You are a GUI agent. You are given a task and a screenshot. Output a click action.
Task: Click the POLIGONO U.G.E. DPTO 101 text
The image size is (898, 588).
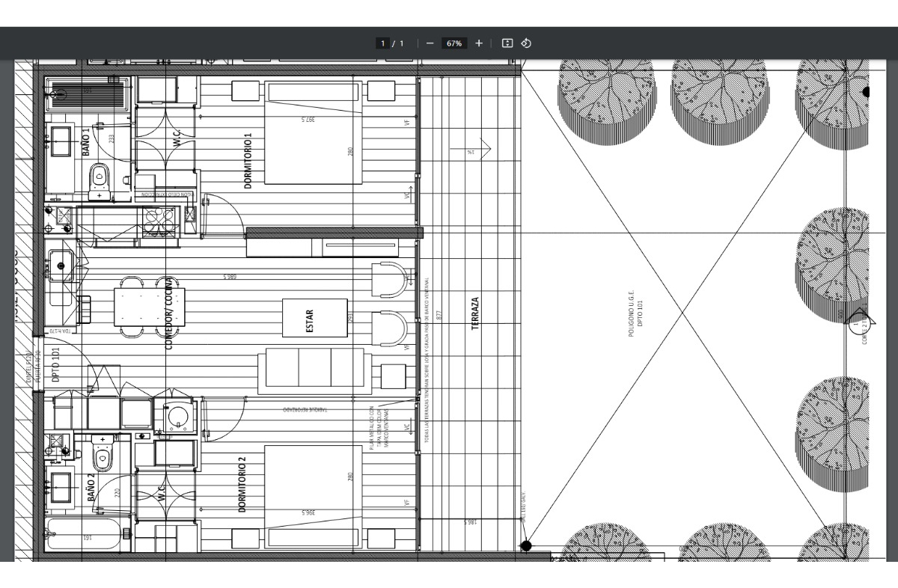point(635,313)
